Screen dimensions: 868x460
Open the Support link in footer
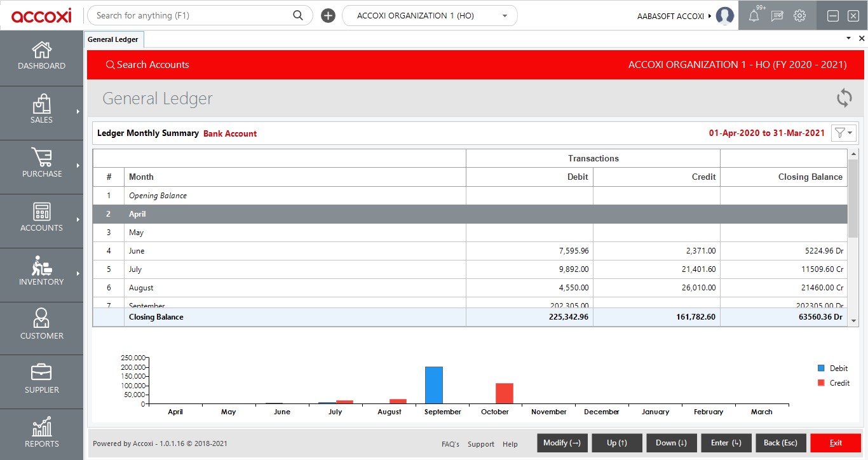[x=480, y=444]
